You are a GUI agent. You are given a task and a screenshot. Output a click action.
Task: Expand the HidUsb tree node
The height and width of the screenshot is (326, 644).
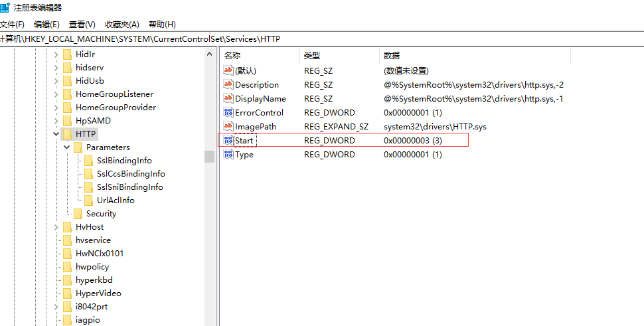click(x=56, y=81)
